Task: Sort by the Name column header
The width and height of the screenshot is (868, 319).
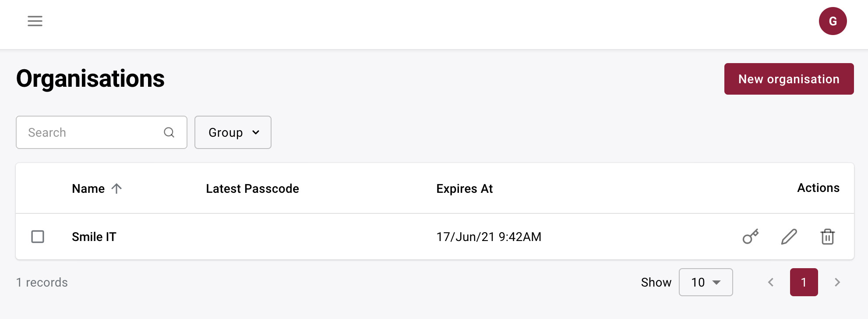Action: pyautogui.click(x=88, y=188)
